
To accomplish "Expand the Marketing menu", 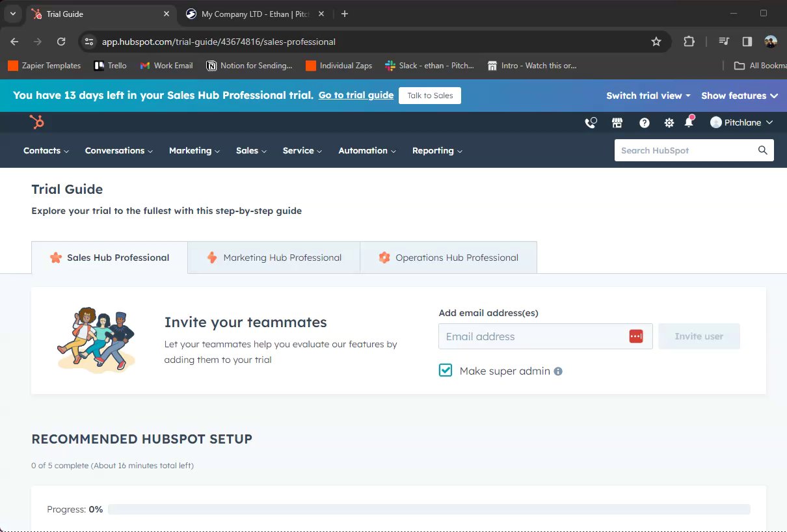I will point(194,150).
